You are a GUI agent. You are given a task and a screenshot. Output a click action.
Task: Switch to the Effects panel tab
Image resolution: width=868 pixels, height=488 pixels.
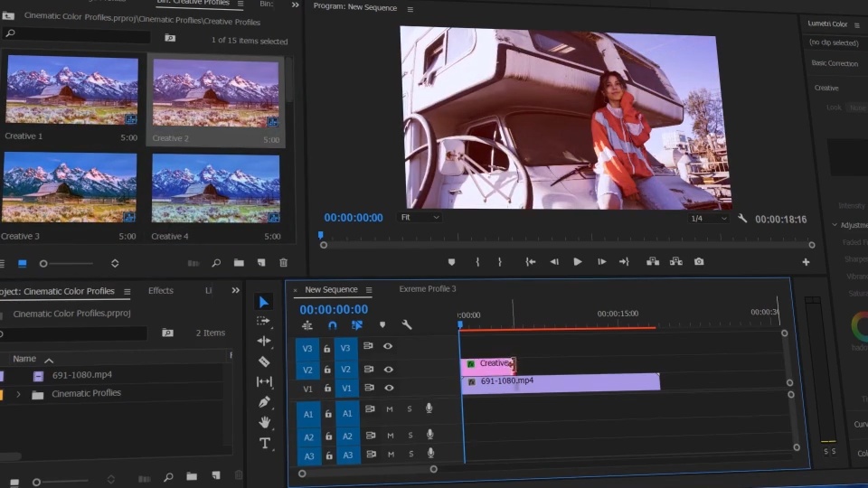click(161, 290)
